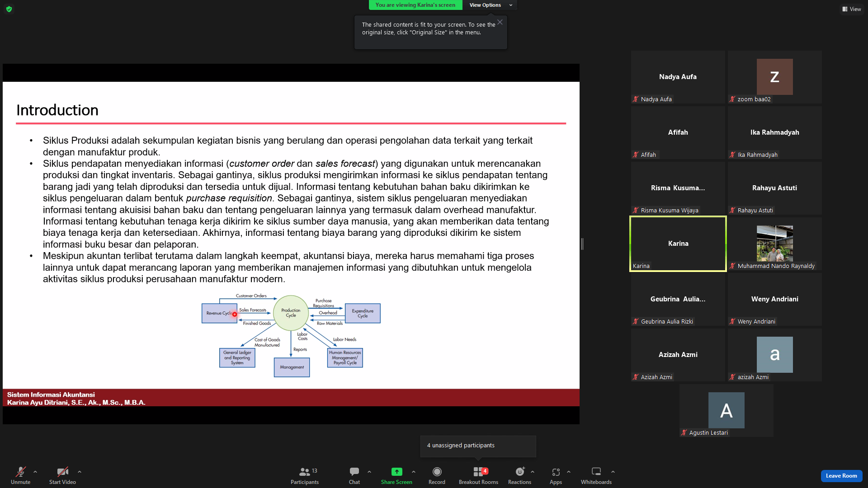Click muted mic icon on Agustin Lestari
Image resolution: width=868 pixels, height=488 pixels.
point(684,433)
